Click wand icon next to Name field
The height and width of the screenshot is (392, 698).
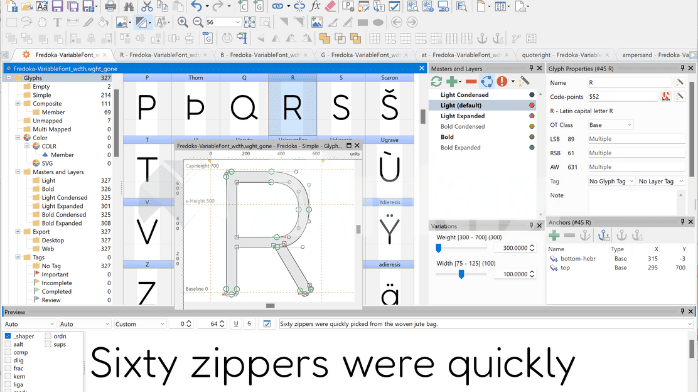(x=680, y=82)
